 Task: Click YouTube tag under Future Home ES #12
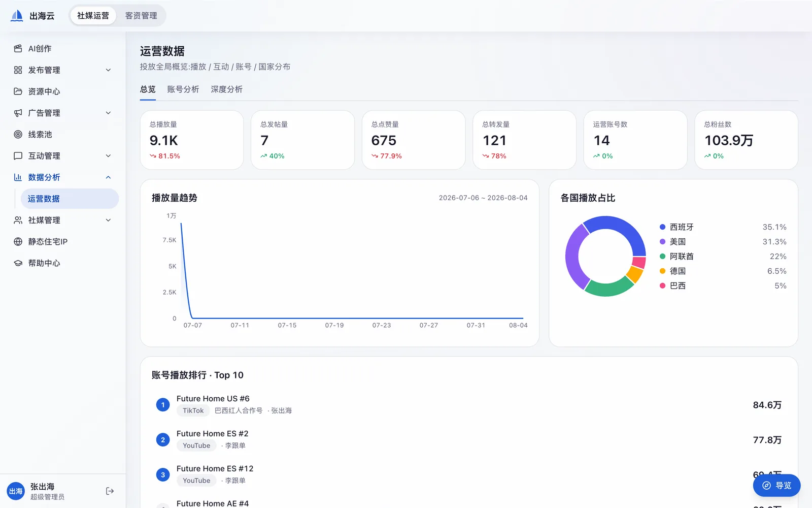point(196,481)
